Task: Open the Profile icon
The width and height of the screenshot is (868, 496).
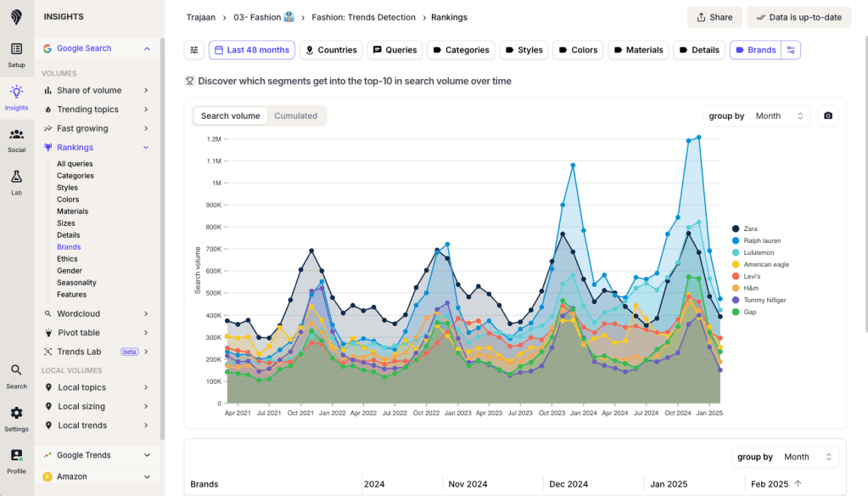Action: 17,455
